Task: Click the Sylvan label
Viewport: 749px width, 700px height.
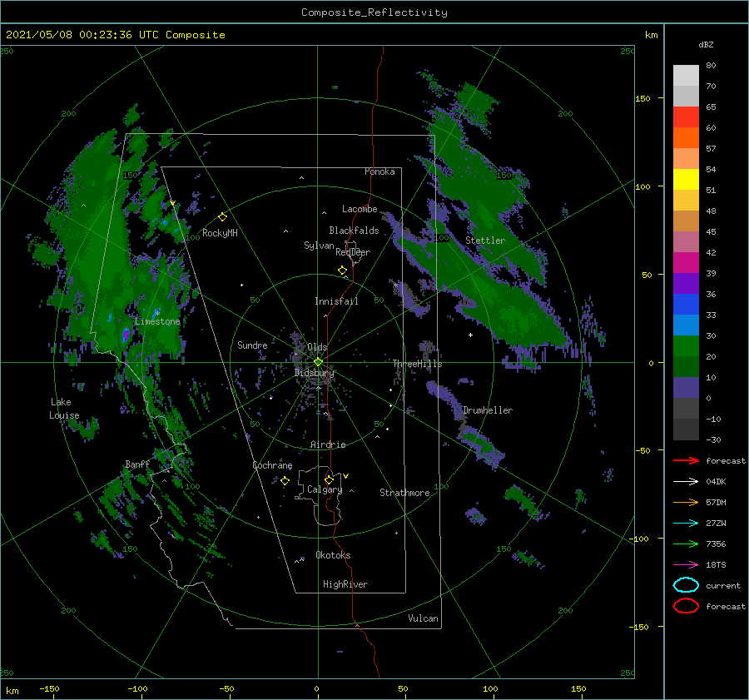Action: point(319,246)
